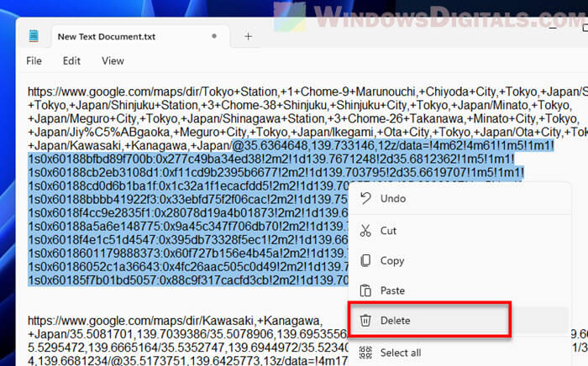Choose Copy in the context menu
The height and width of the screenshot is (366, 588).
coord(459,261)
